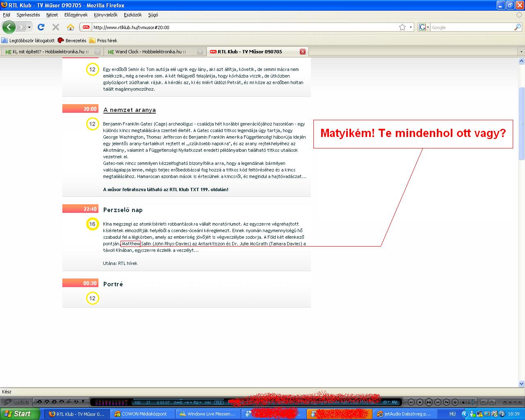525x420 pixels.
Task: Open the Előzmények menu
Action: click(x=76, y=15)
